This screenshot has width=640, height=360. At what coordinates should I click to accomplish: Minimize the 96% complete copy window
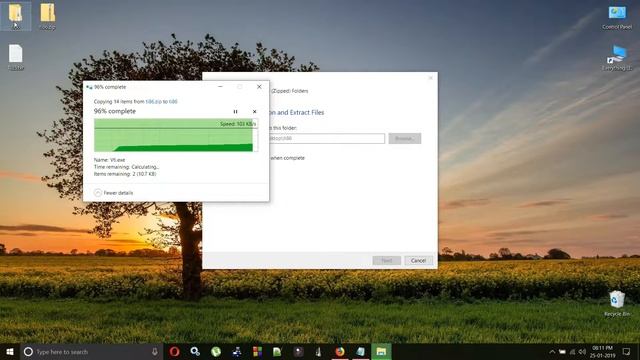pos(220,87)
